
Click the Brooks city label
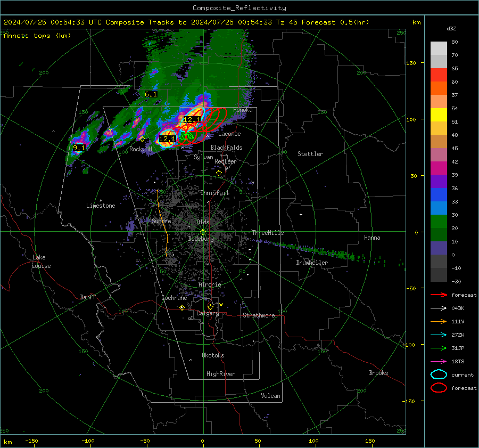pyautogui.click(x=378, y=373)
